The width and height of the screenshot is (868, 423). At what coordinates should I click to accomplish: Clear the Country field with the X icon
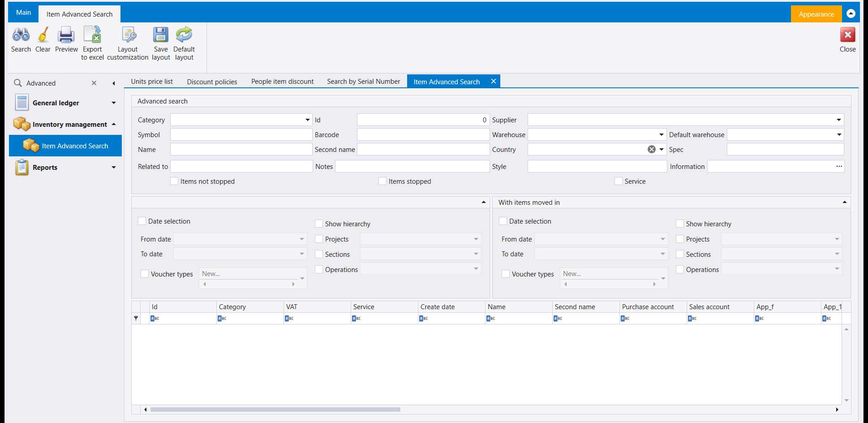pyautogui.click(x=652, y=149)
